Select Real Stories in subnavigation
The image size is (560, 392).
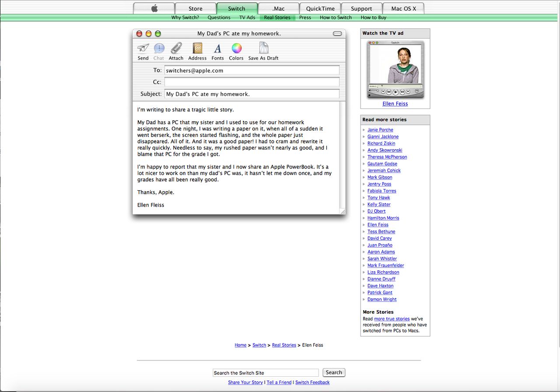[277, 17]
